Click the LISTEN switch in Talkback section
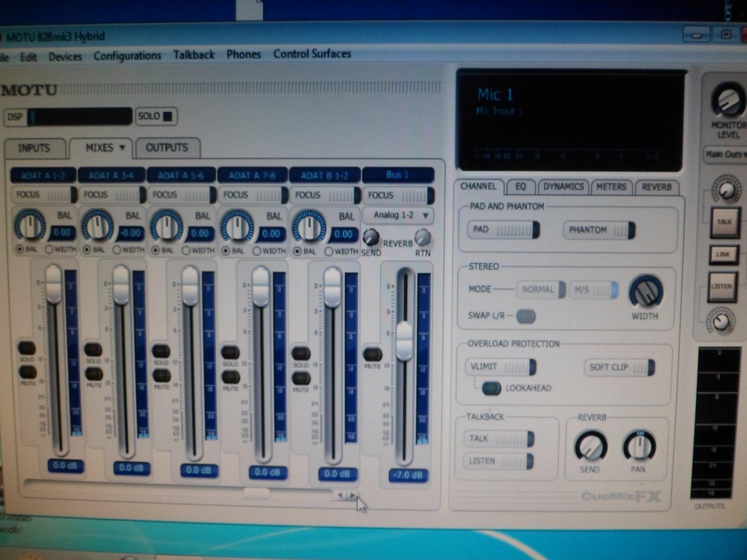The image size is (747, 560). point(499,461)
